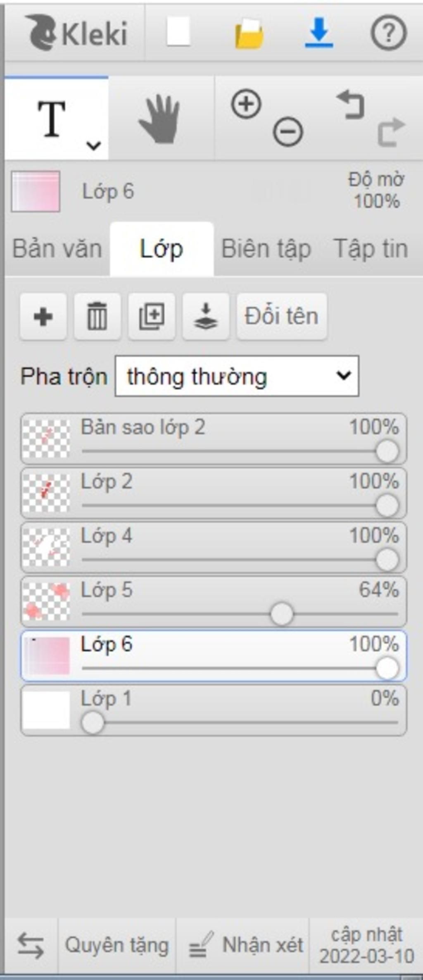Expand the text tool dropdown arrow
Screen dimensions: 423x980
click(94, 145)
